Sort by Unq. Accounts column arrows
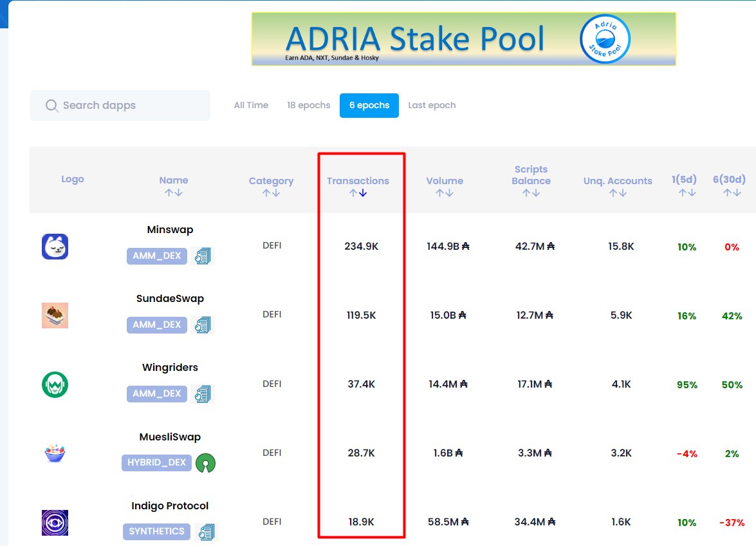The height and width of the screenshot is (546, 756). (618, 193)
